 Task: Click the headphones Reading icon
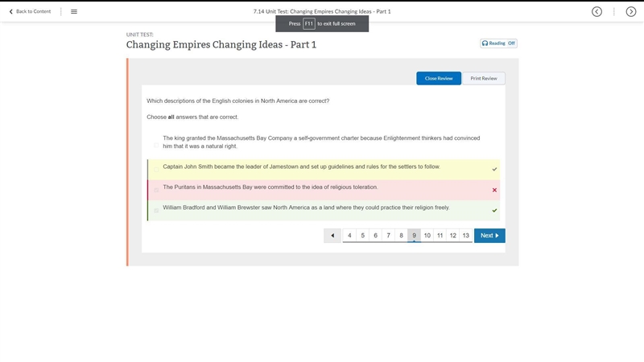(x=485, y=43)
